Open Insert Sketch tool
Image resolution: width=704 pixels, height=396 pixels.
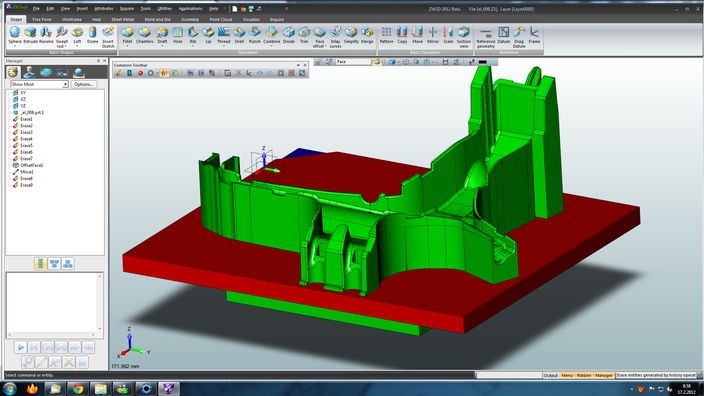(108, 37)
